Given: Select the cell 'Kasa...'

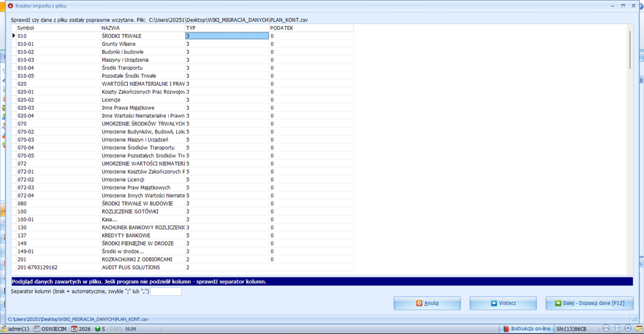Looking at the screenshot, I should pos(142,219).
